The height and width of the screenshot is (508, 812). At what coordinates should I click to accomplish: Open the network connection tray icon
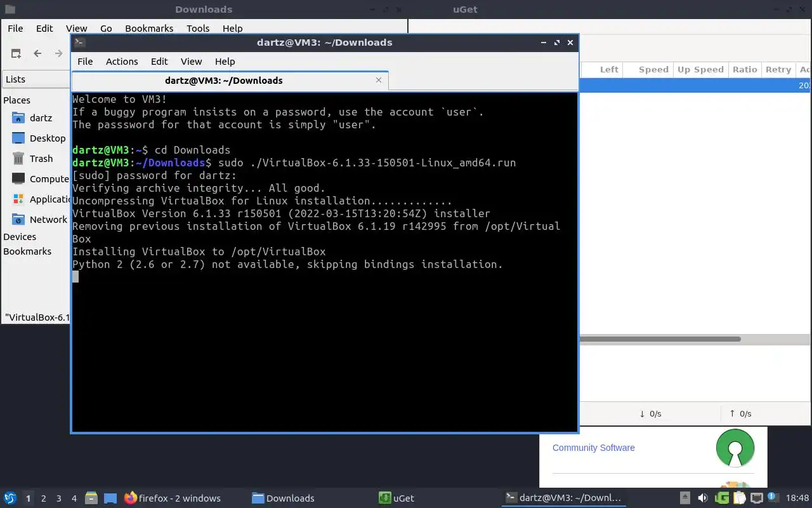click(757, 498)
